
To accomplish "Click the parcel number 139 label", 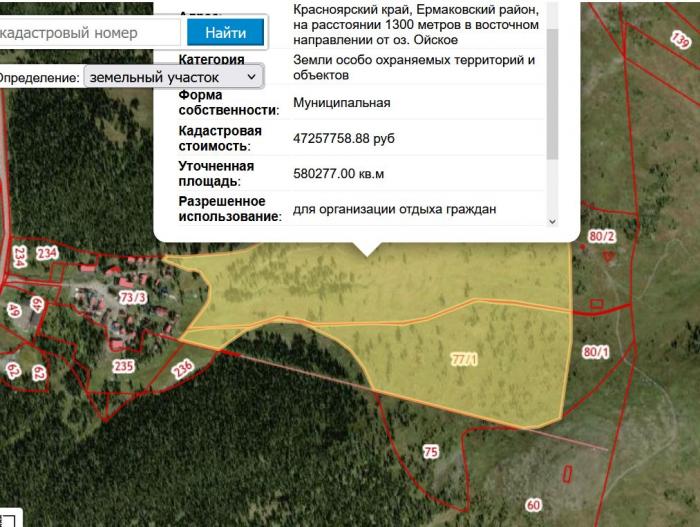I will click(x=680, y=40).
